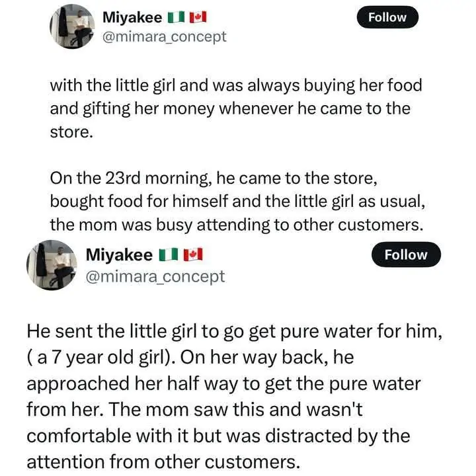Image resolution: width=476 pixels, height=476 pixels.
Task: Visit the @mimara_concept handle in the top tweet
Action: (x=164, y=36)
